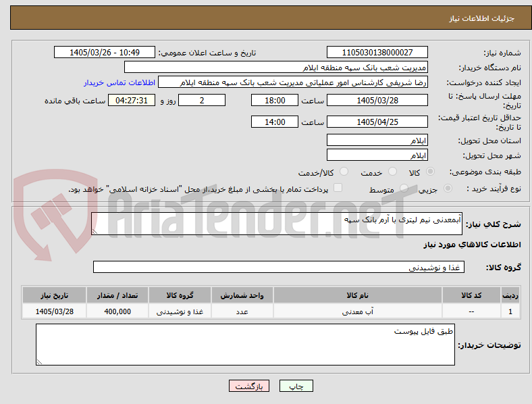532x404 pixels.
Task: Click the buyer notes textarea resize handle
Action: tap(39, 362)
